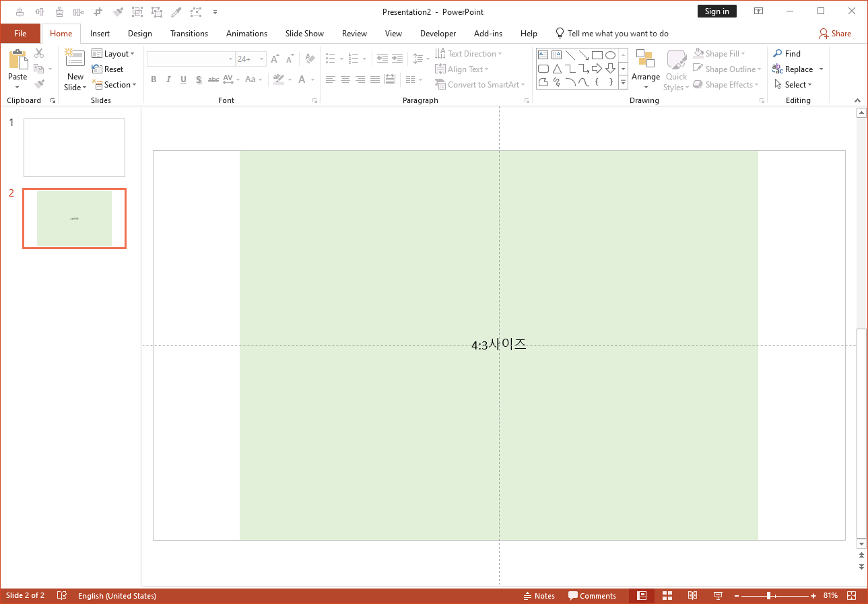Click the Ungroup objects icon in Quick Access toolbar
868x604 pixels.
point(157,12)
